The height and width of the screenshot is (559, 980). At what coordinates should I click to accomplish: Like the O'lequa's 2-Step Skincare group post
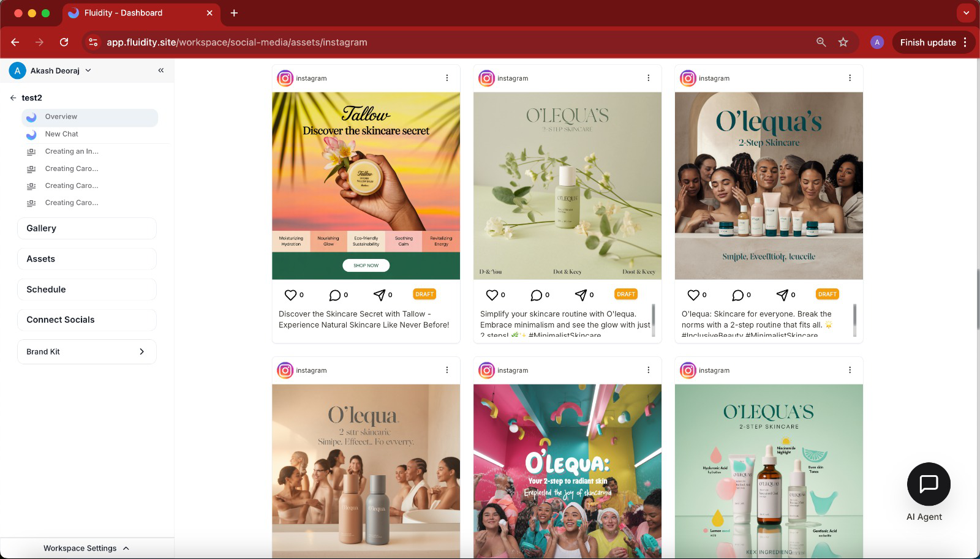pos(693,295)
